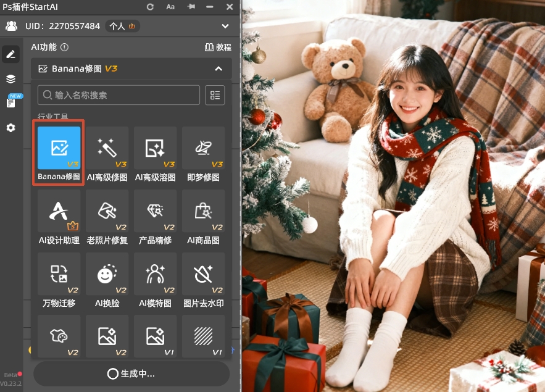Select the Banana修图 tool tile
Screen dimensions: 545x392
coord(59,148)
